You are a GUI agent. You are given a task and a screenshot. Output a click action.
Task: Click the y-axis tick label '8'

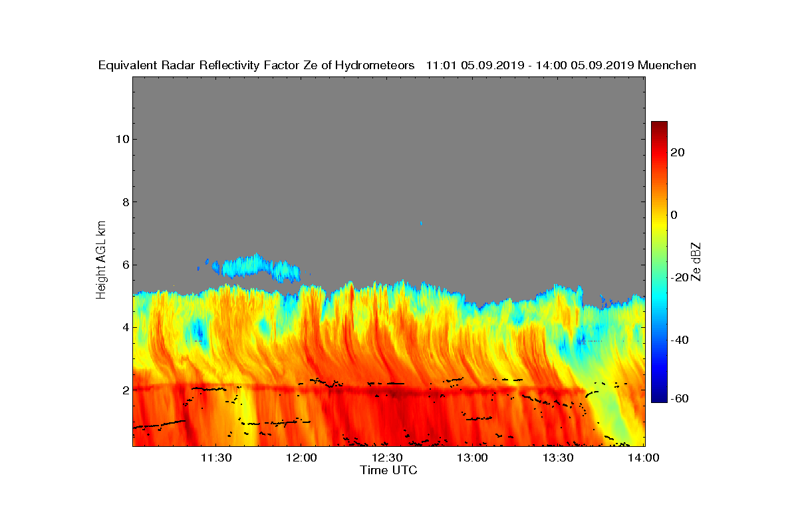pos(124,201)
